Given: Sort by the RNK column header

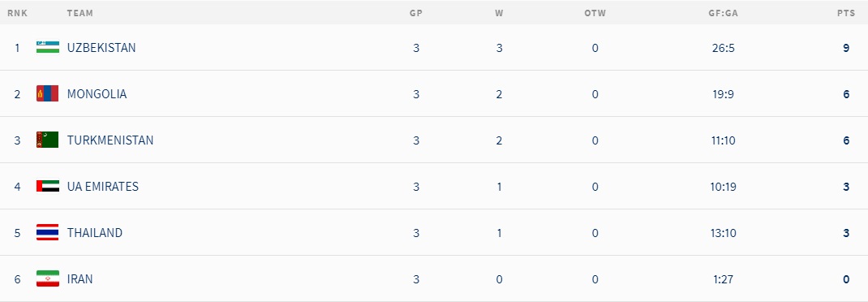Looking at the screenshot, I should [x=17, y=13].
